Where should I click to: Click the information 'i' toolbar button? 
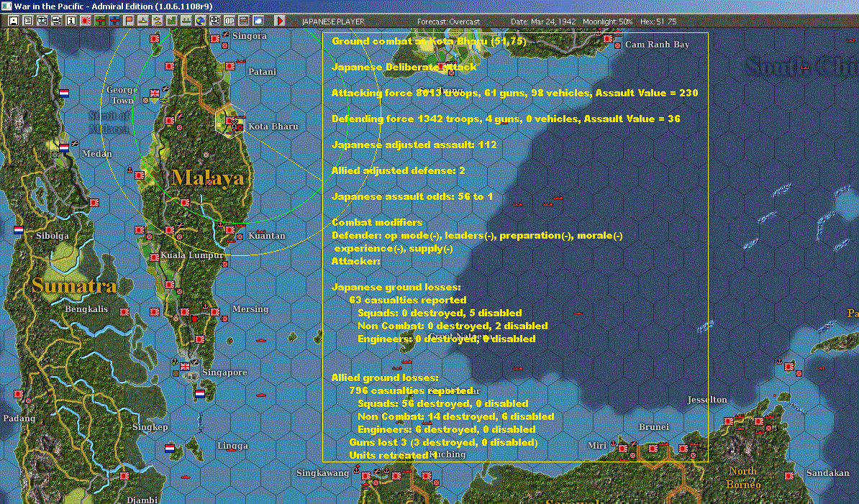click(x=71, y=21)
